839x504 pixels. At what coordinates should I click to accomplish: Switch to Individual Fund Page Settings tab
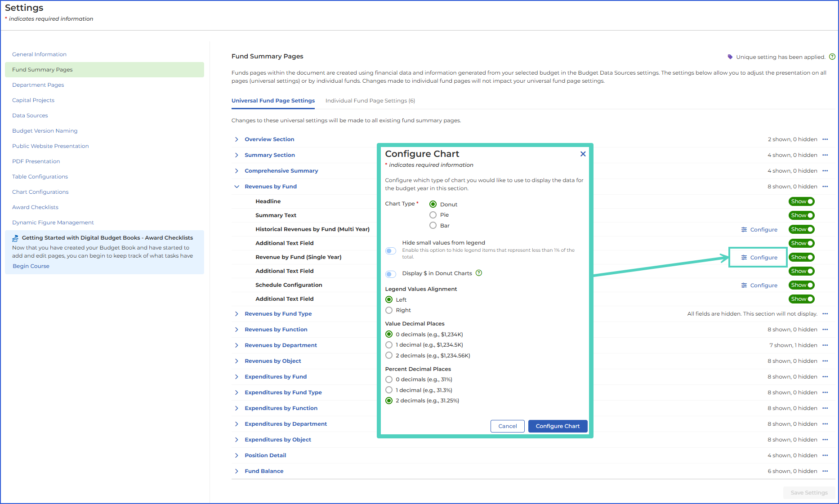pos(370,101)
